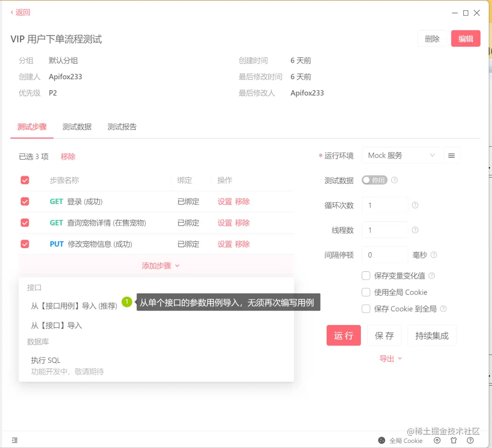The image size is (492, 448).
Task: Click the 线程数 input field
Action: [x=384, y=230]
